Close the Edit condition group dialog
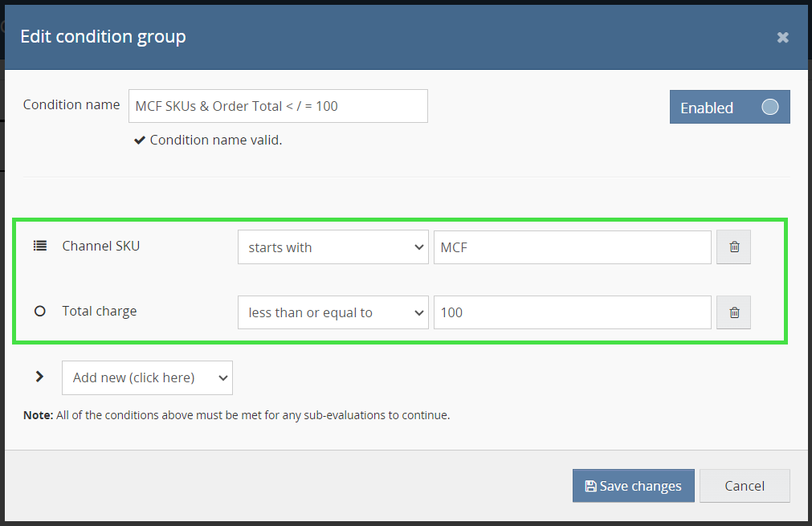Screen dimensions: 812x526 point(782,37)
